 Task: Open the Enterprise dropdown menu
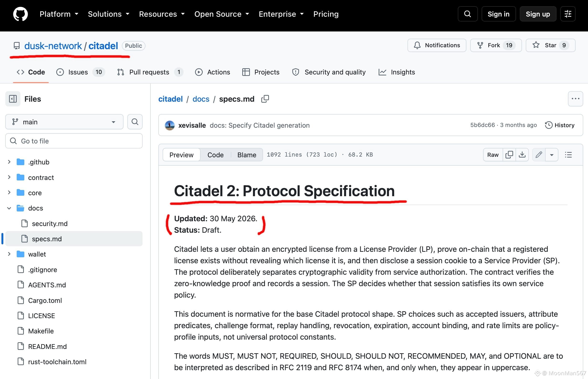(281, 14)
